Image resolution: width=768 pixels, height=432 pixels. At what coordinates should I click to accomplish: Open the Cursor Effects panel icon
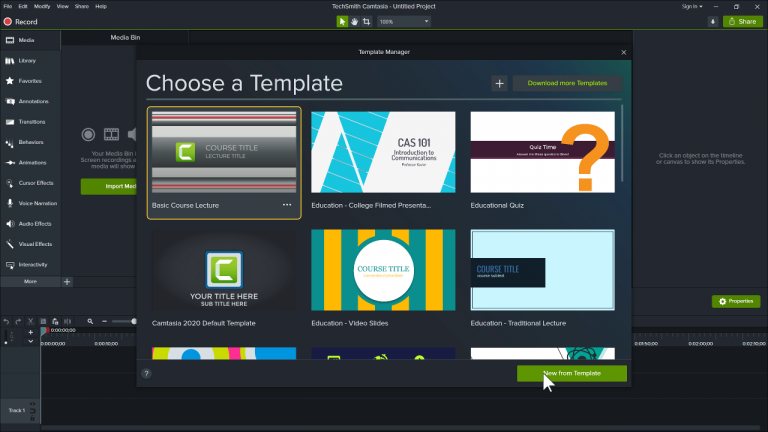10,183
